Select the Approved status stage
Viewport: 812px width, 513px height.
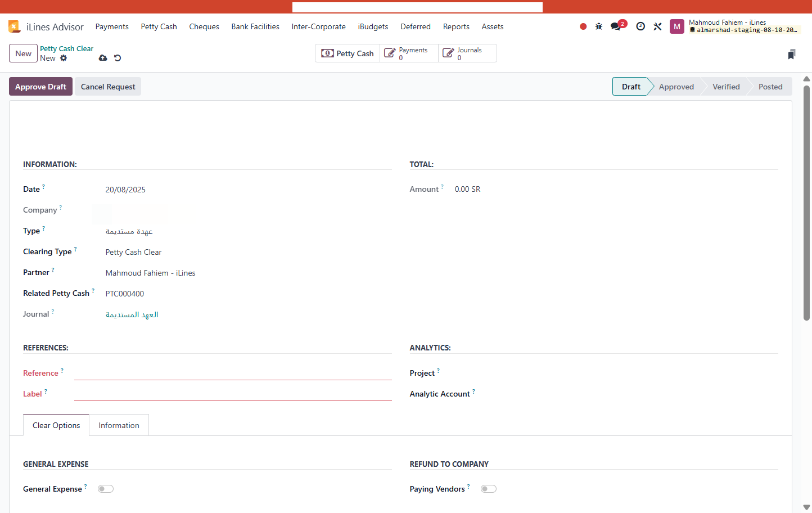point(676,87)
